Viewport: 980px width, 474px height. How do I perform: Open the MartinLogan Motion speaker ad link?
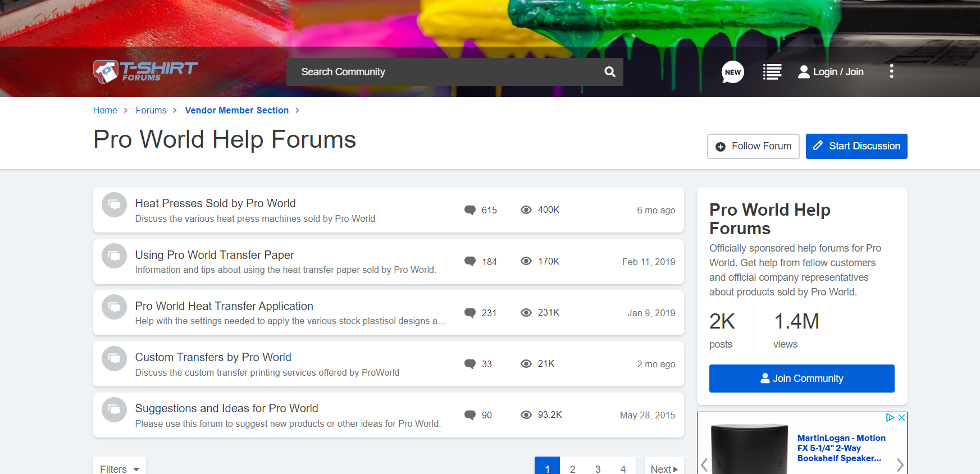coord(841,448)
